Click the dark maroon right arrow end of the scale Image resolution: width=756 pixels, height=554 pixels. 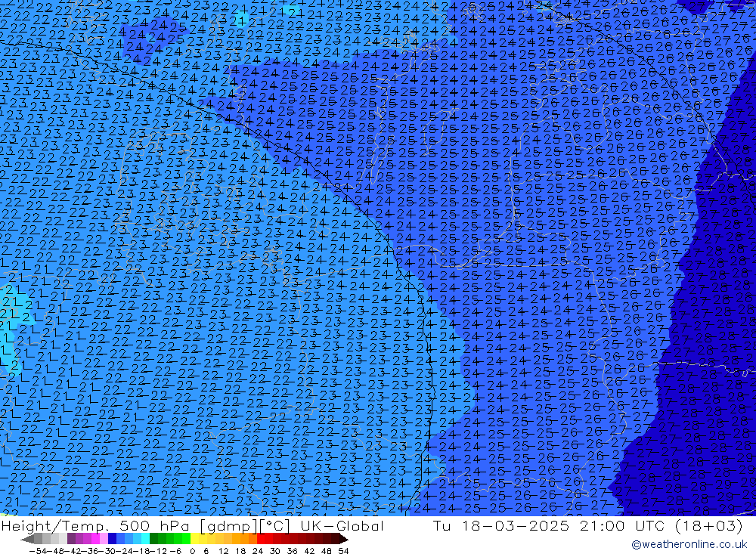[x=343, y=539]
